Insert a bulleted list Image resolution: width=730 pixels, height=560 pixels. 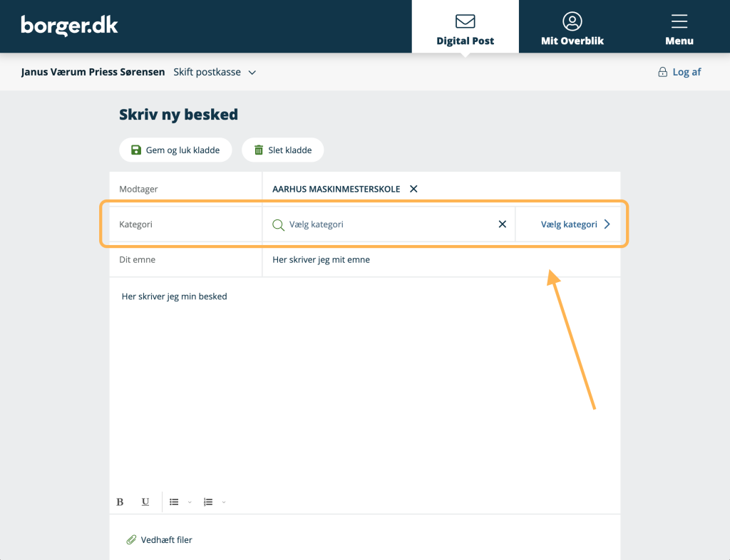point(174,502)
